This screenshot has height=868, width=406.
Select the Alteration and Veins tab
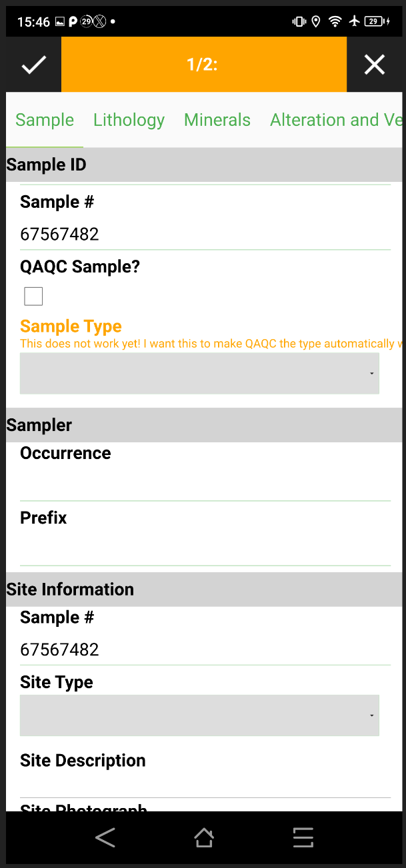[335, 120]
